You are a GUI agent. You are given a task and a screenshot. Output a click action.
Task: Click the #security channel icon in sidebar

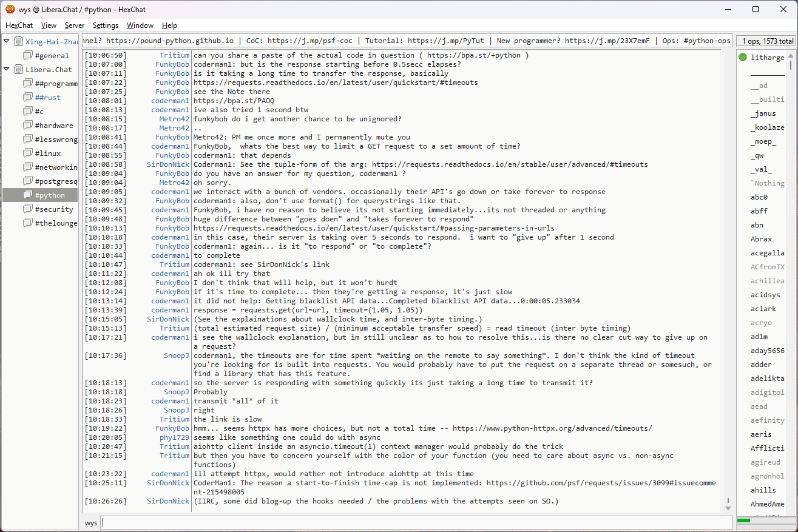[x=27, y=209]
